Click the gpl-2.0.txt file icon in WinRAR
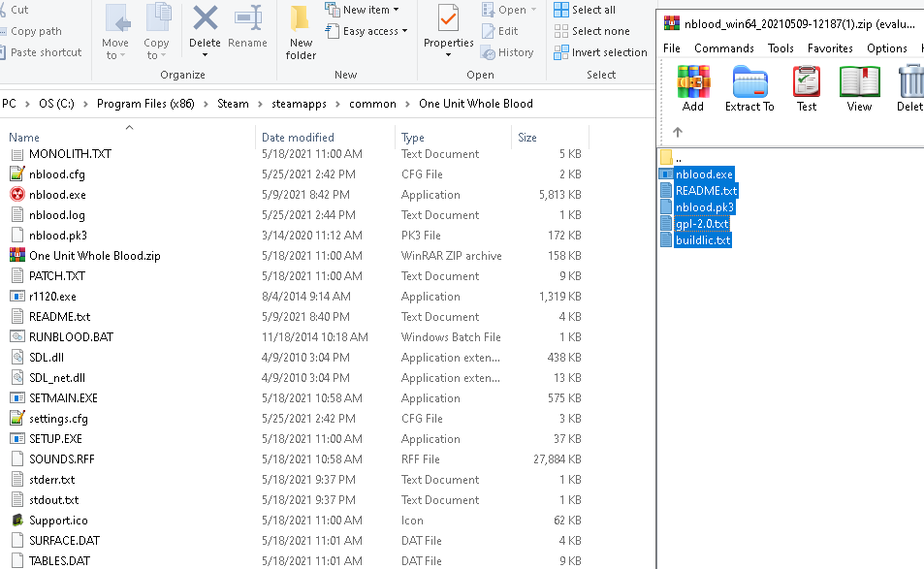The image size is (924, 569). tap(666, 224)
